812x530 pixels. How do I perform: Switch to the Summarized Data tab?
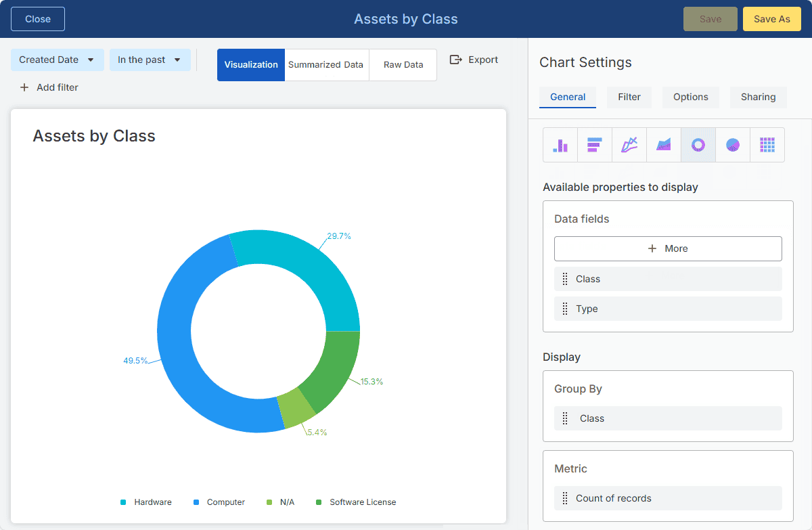[x=326, y=65]
